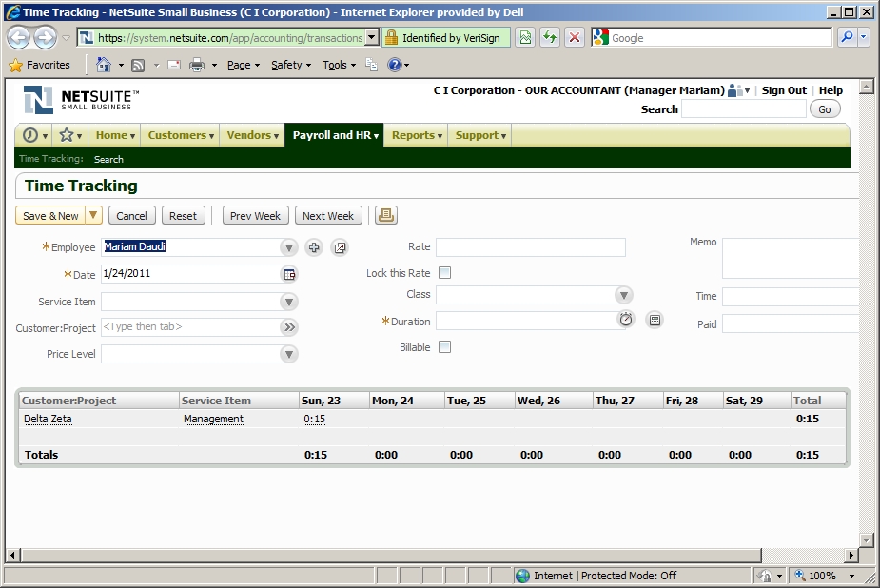Click the browser Stop X icon
Viewport: 880px width, 588px height.
coord(574,38)
